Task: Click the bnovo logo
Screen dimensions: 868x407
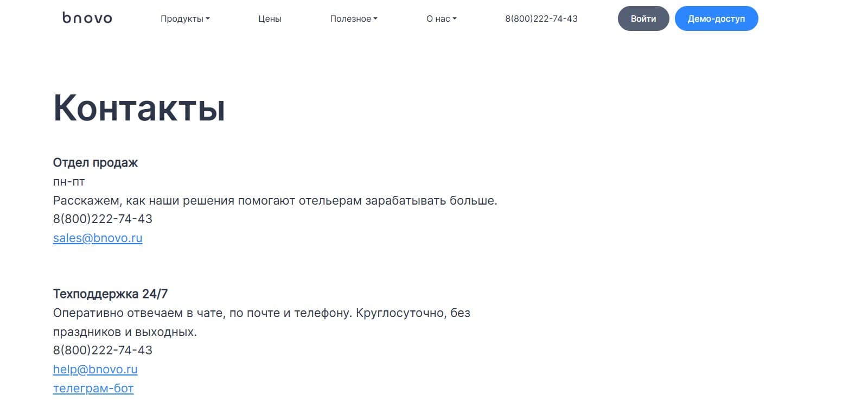Action: pyautogui.click(x=87, y=18)
